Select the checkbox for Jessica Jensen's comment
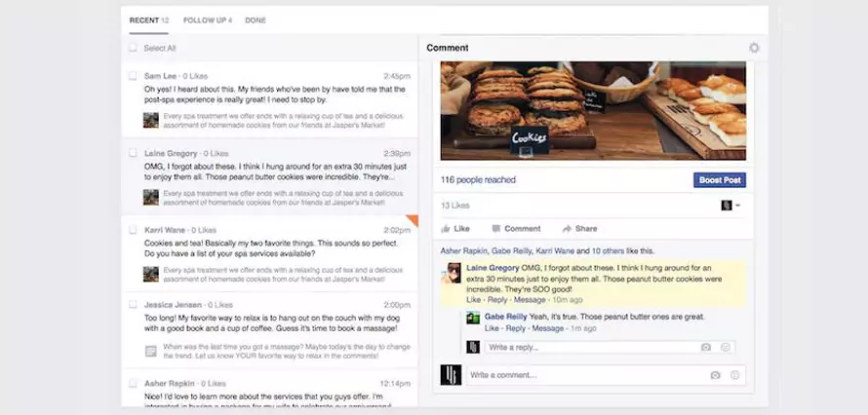The height and width of the screenshot is (415, 868). [x=133, y=304]
